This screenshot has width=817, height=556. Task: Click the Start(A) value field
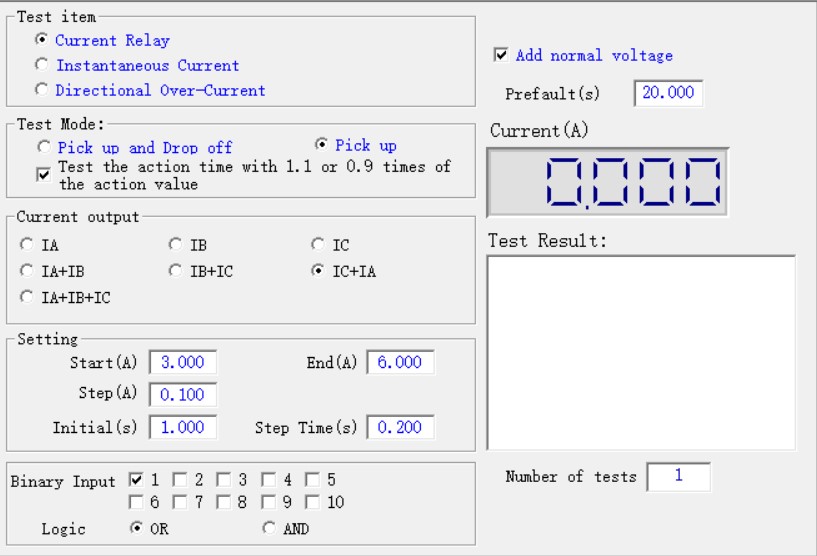tap(183, 362)
